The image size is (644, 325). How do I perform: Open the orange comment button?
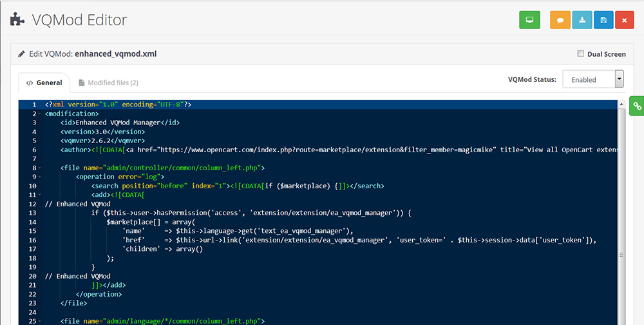click(561, 20)
